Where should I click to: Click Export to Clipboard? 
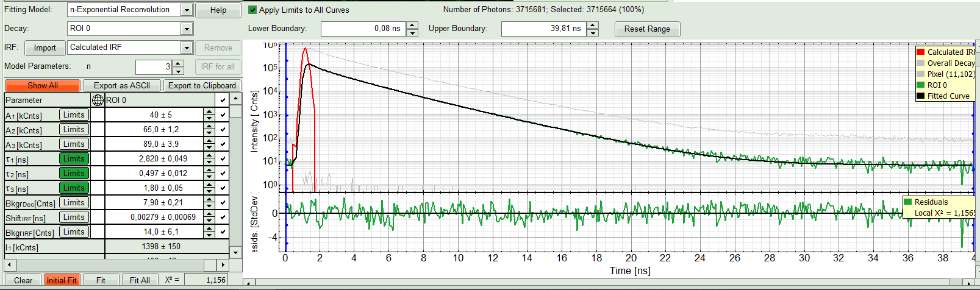click(x=202, y=85)
